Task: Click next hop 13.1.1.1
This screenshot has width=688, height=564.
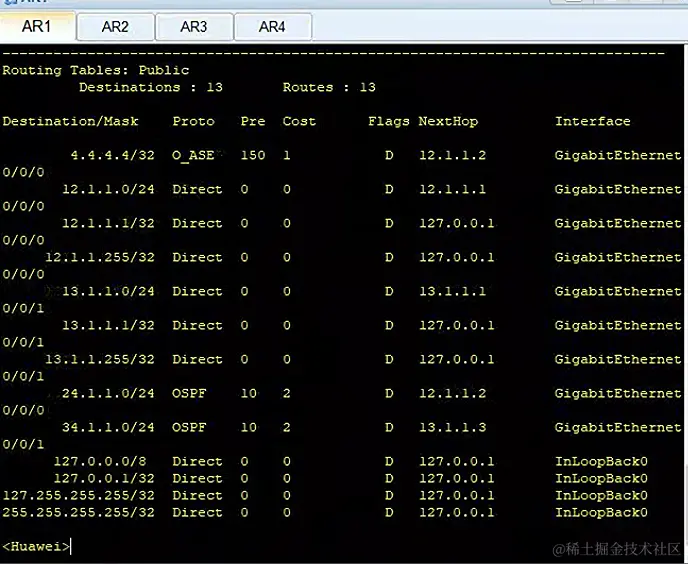Action: (452, 291)
